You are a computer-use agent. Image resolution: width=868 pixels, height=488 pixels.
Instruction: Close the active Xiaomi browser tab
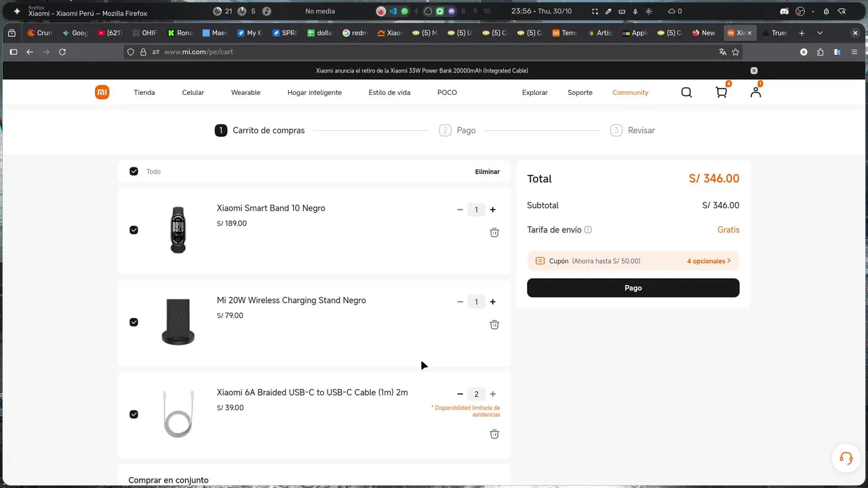point(749,33)
